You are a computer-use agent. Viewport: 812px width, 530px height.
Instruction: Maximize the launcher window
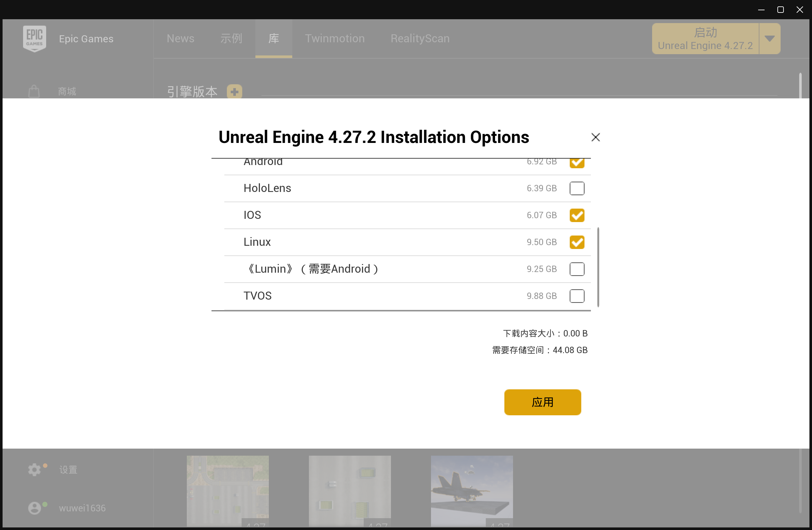[780, 10]
